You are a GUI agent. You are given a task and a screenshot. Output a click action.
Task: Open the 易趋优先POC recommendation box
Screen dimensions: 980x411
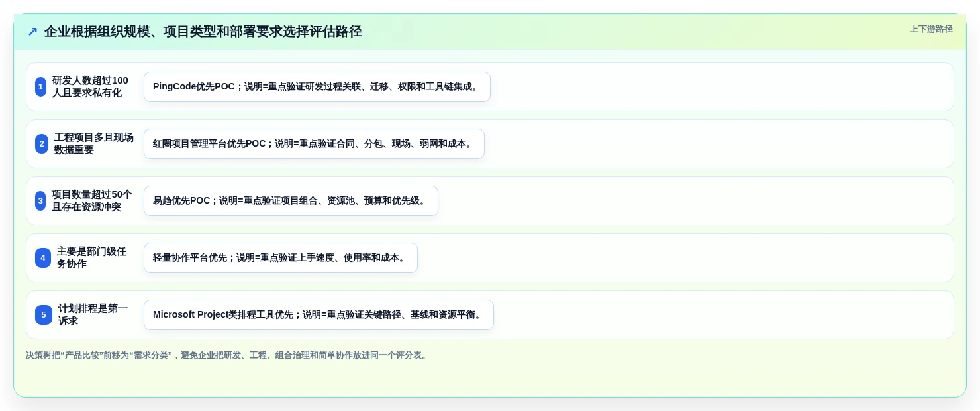(291, 201)
